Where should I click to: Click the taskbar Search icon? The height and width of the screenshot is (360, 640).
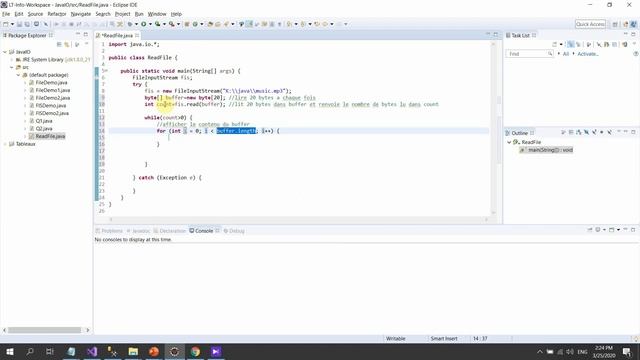click(x=30, y=351)
